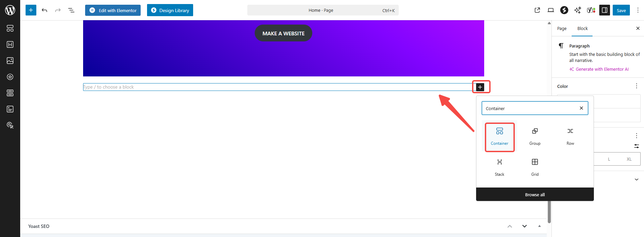Switch to the Page tab
644x237 pixels.
(562, 29)
